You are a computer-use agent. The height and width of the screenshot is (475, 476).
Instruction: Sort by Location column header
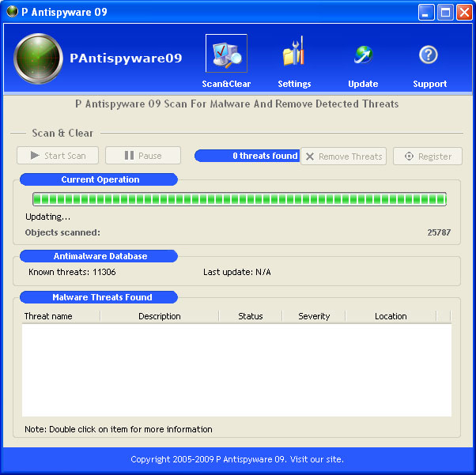391,316
